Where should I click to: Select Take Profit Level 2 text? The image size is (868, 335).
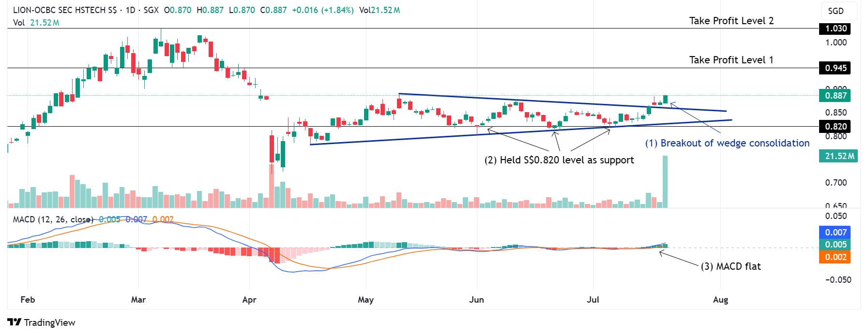pyautogui.click(x=731, y=21)
